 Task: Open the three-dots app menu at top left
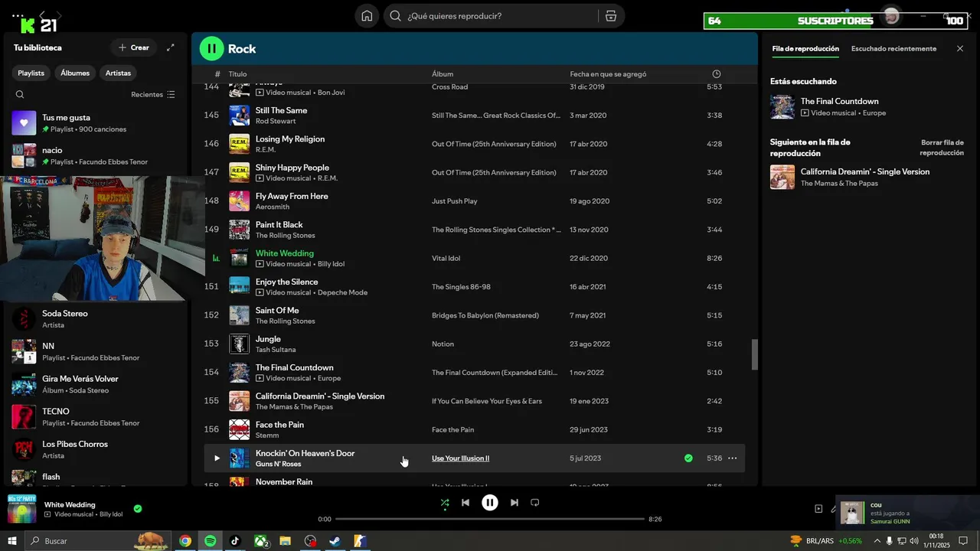17,15
